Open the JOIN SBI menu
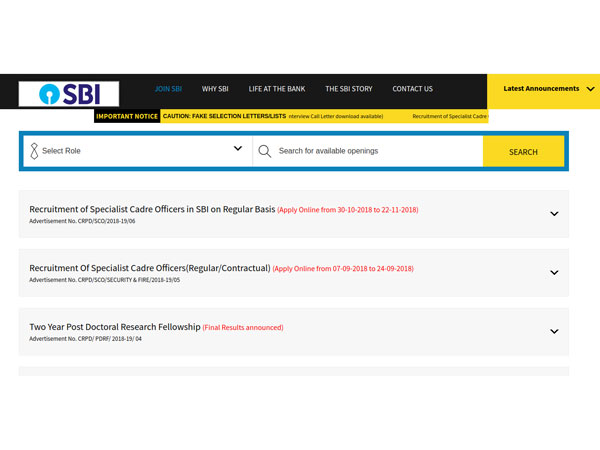 pyautogui.click(x=168, y=89)
